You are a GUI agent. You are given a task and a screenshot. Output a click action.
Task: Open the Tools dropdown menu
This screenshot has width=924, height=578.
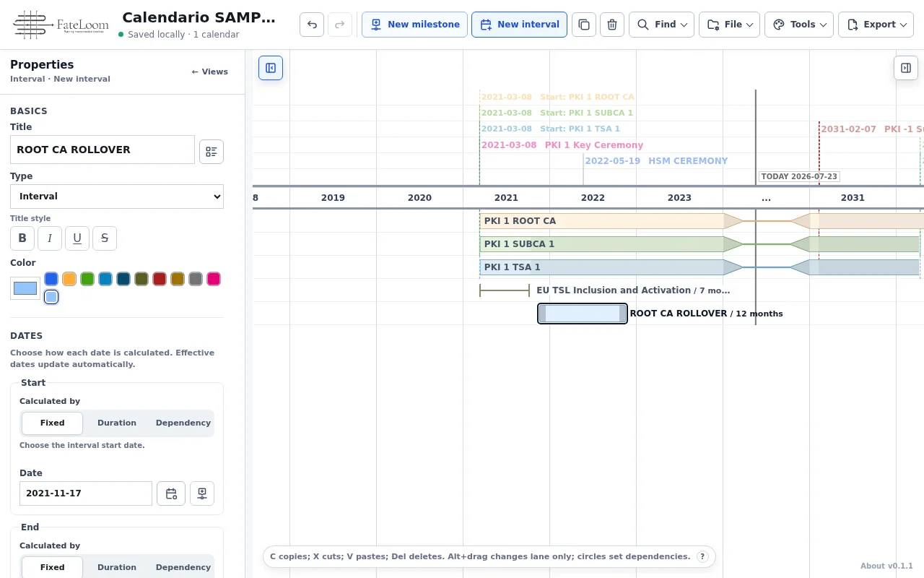[799, 25]
